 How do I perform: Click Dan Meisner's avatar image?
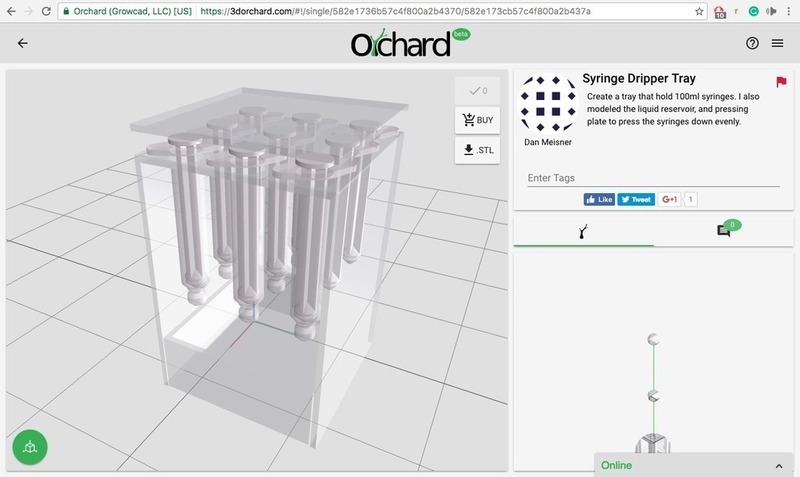547,102
